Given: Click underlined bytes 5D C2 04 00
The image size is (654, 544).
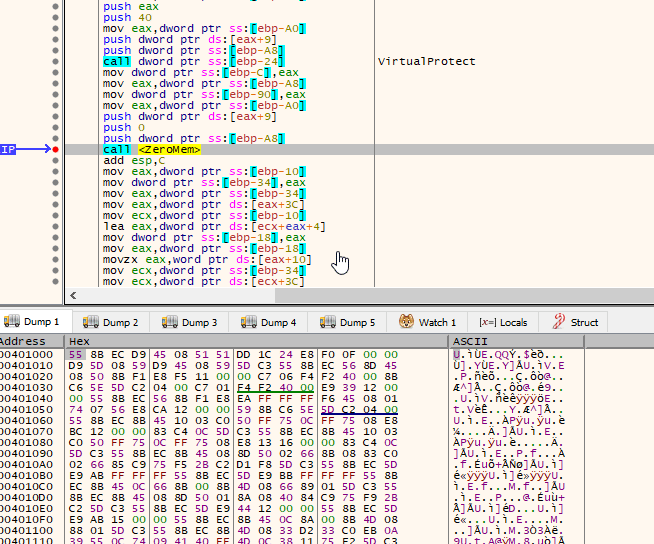Looking at the screenshot, I should pyautogui.click(x=359, y=410).
